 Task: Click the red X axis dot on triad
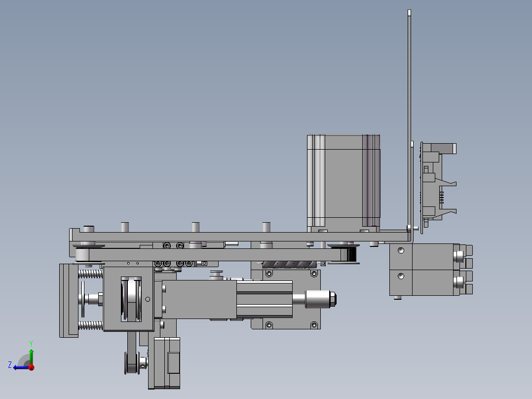(x=32, y=367)
